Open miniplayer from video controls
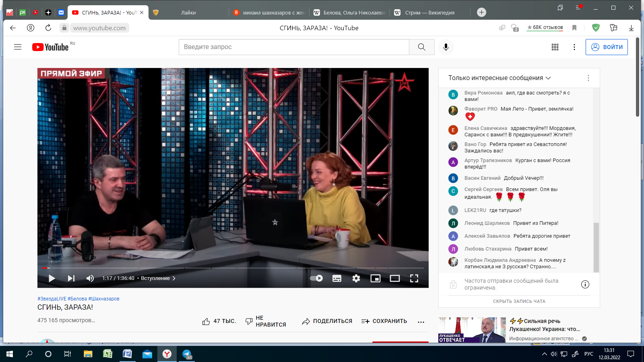This screenshot has width=644, height=362. pos(376,278)
